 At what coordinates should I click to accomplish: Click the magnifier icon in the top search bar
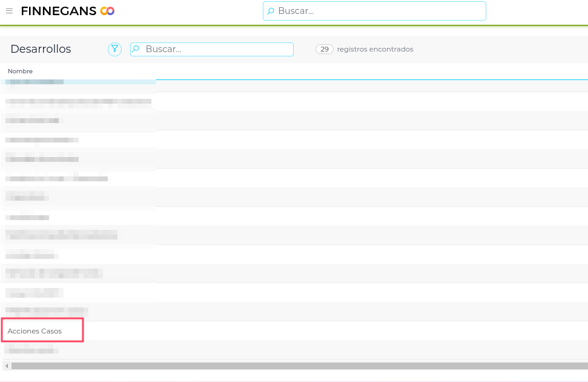point(270,11)
